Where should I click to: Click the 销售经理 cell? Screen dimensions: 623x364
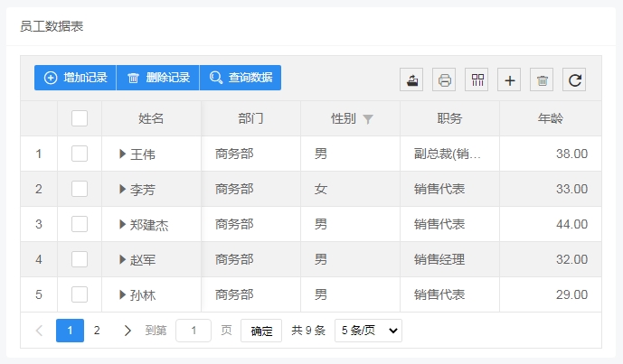point(449,259)
